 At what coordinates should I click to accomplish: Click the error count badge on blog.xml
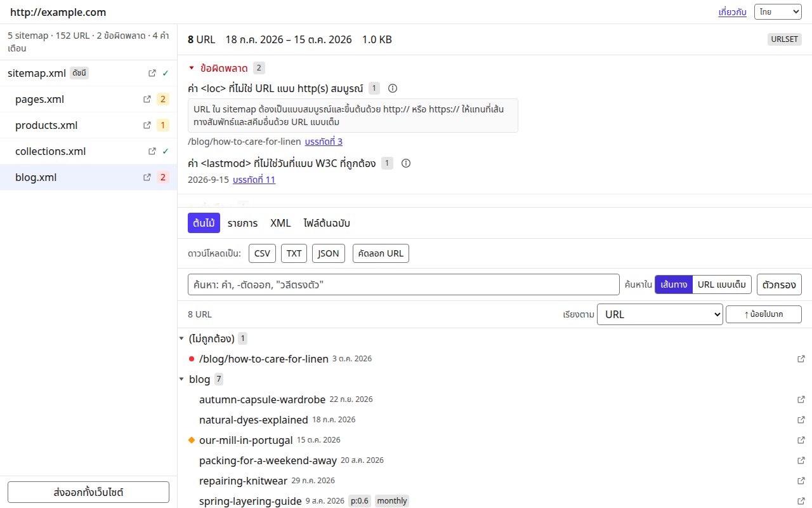click(x=163, y=177)
